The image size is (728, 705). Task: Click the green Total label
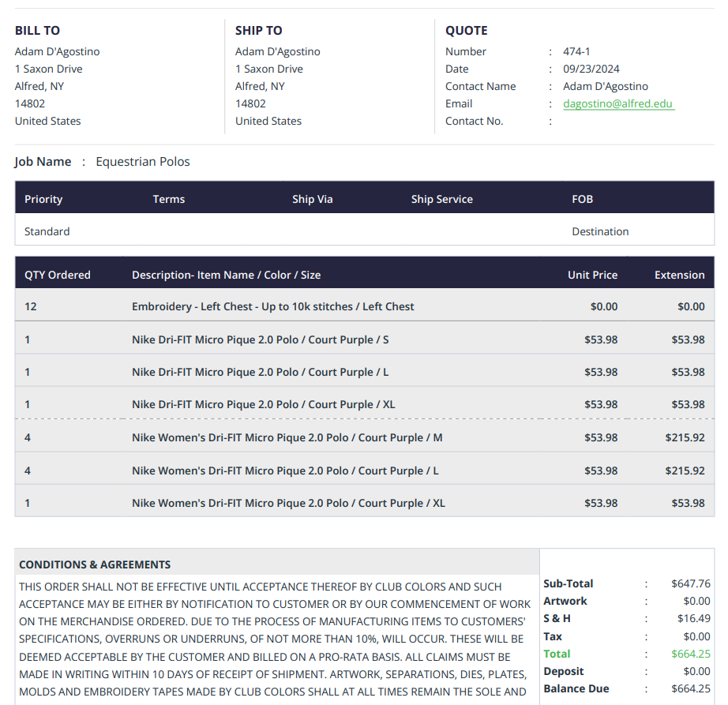557,654
